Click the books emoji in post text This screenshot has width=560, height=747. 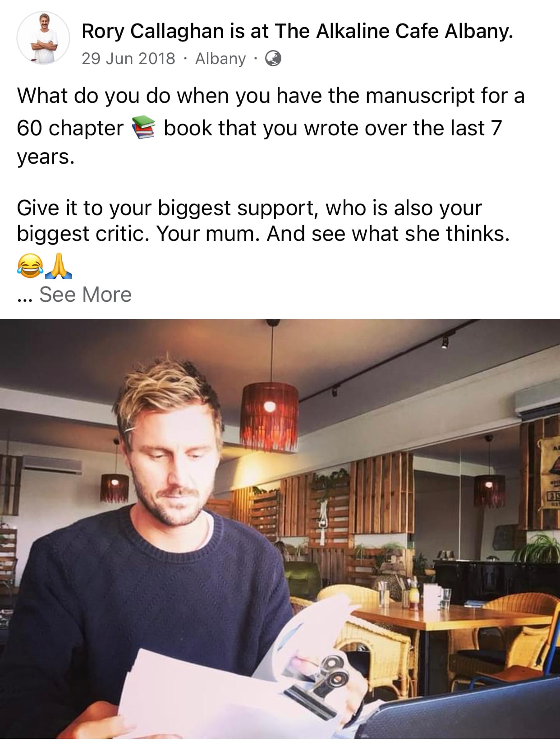point(143,128)
